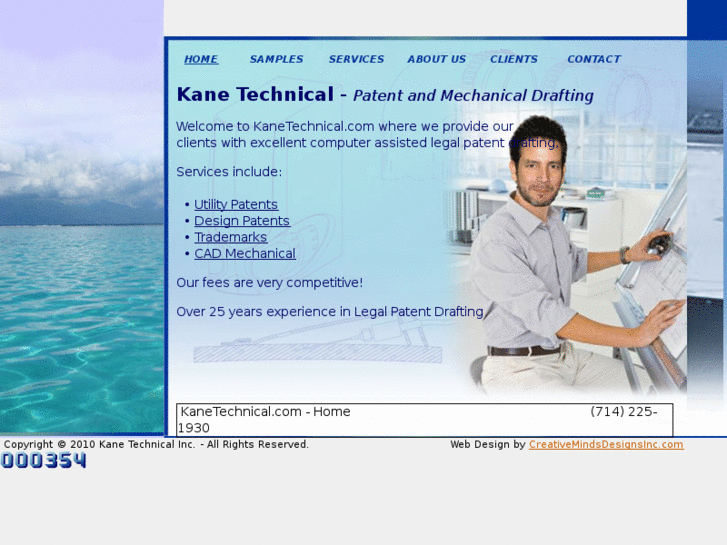Visit the ABOUT US page
This screenshot has height=545, width=727.
(436, 59)
